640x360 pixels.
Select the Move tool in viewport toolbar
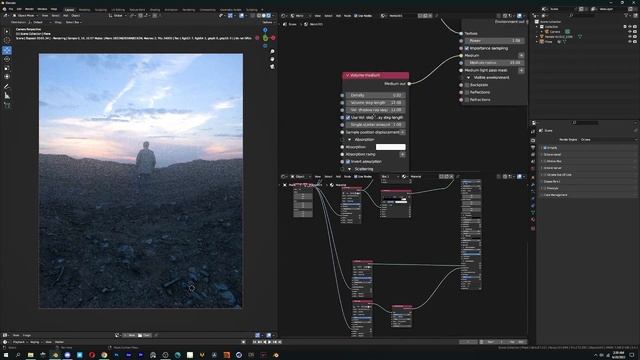[x=7, y=50]
